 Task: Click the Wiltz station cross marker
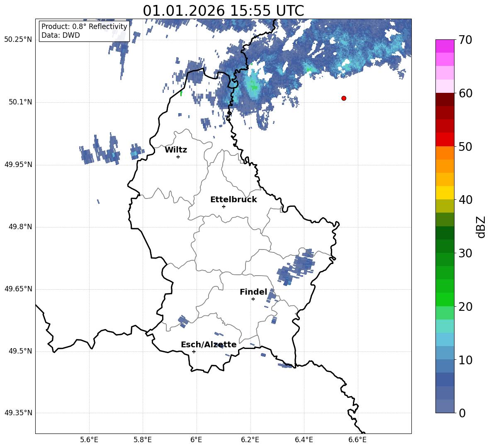click(178, 157)
